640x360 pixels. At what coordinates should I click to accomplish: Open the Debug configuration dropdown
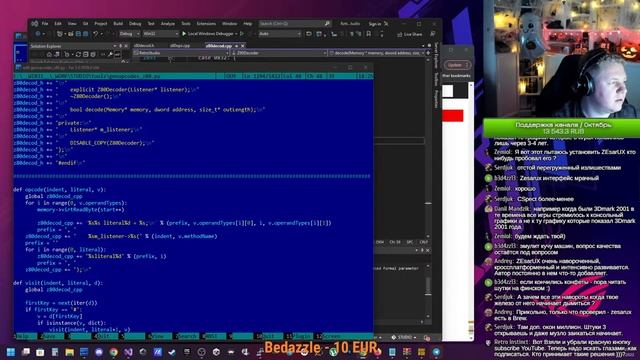point(129,34)
